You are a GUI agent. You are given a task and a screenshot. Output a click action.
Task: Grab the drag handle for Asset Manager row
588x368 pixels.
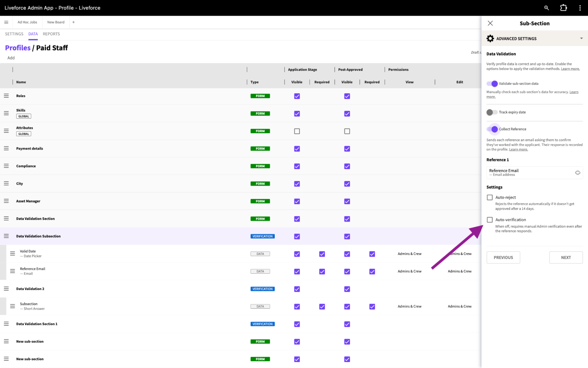tap(6, 201)
